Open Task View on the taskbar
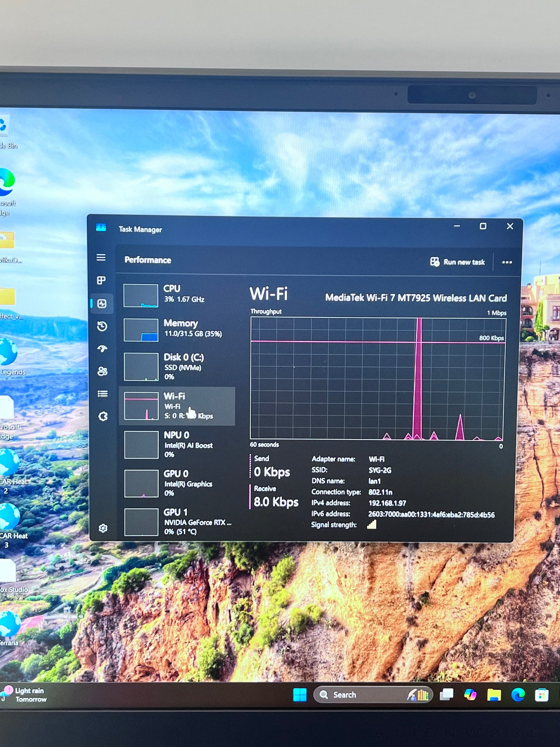The height and width of the screenshot is (747, 560). coord(446,695)
